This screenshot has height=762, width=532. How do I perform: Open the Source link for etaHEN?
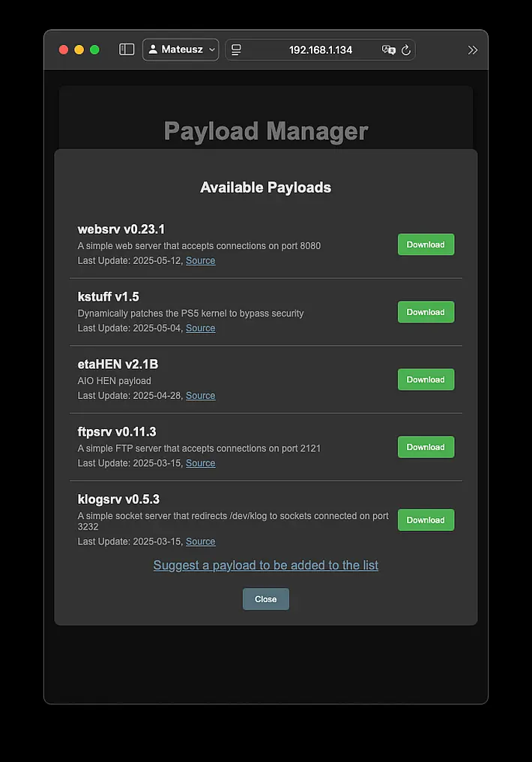coord(201,395)
